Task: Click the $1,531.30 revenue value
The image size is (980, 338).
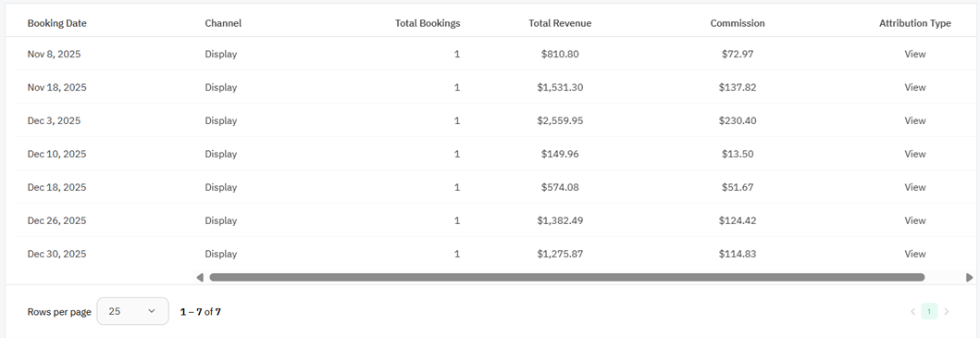Action: (560, 87)
